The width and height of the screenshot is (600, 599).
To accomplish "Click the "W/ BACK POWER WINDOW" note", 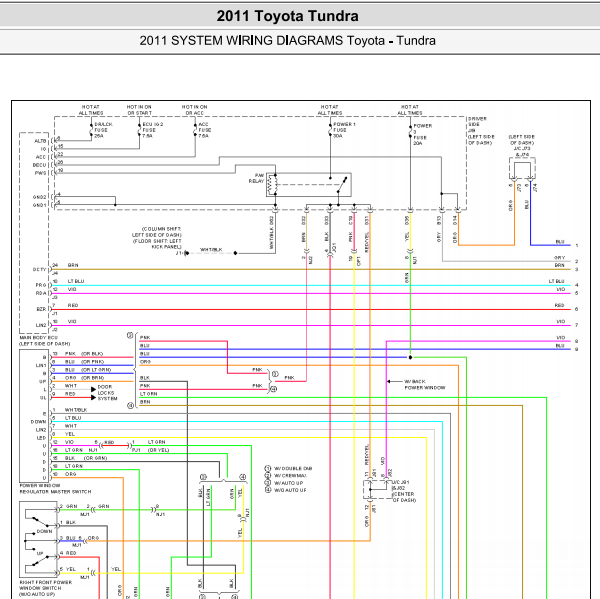I will click(x=425, y=385).
